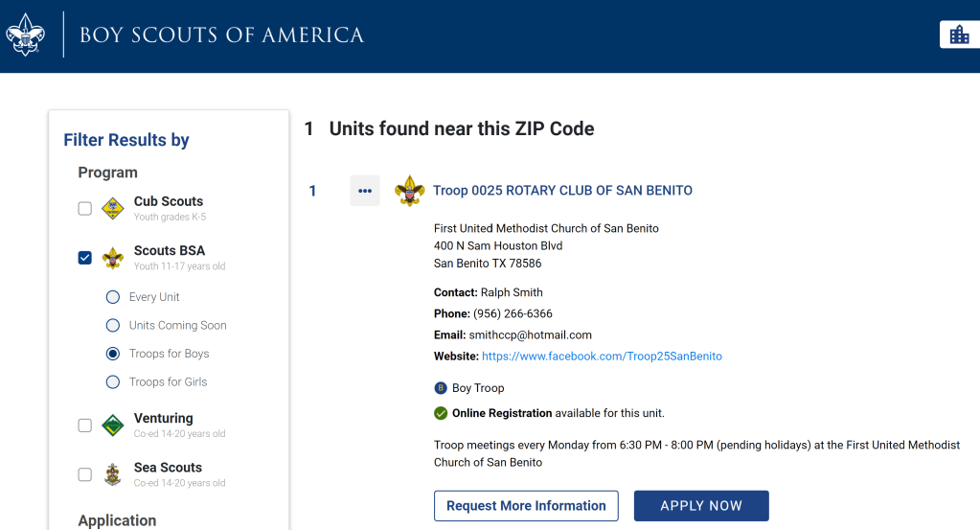Enable the Cub Scouts checkbox
The image size is (980, 530).
pyautogui.click(x=85, y=209)
